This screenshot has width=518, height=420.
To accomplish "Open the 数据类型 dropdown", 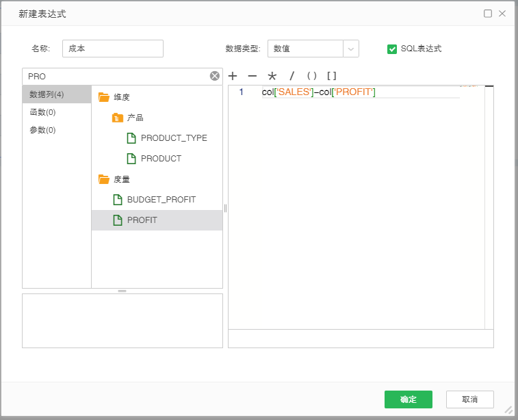I will pyautogui.click(x=350, y=49).
